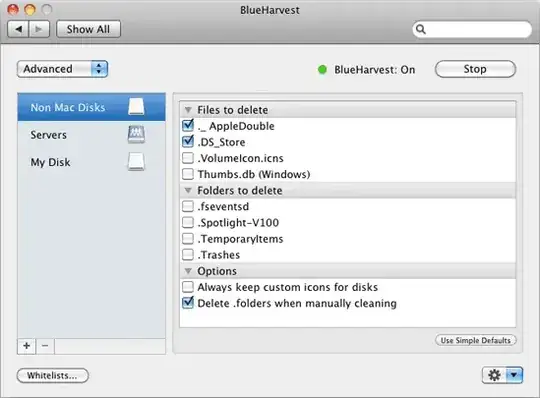Enable Always keep custom icons for disks
The width and height of the screenshot is (540, 398).
[188, 286]
